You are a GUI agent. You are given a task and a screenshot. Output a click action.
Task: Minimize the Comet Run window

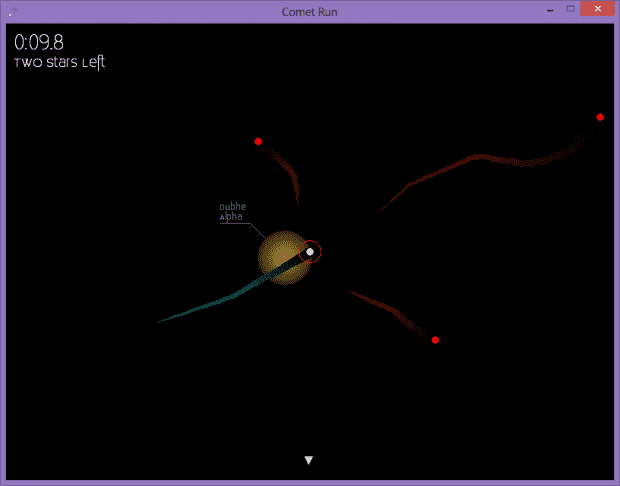tap(549, 9)
